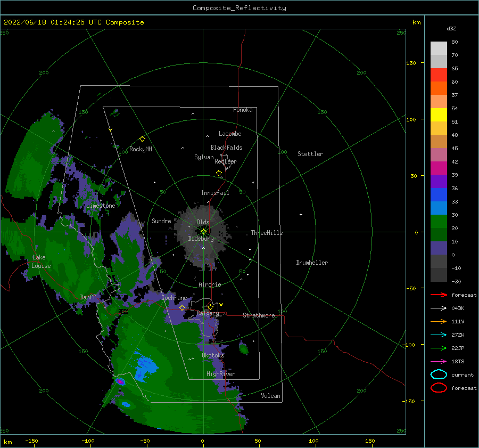Click the Banff town label
479x448 pixels.
coord(88,297)
